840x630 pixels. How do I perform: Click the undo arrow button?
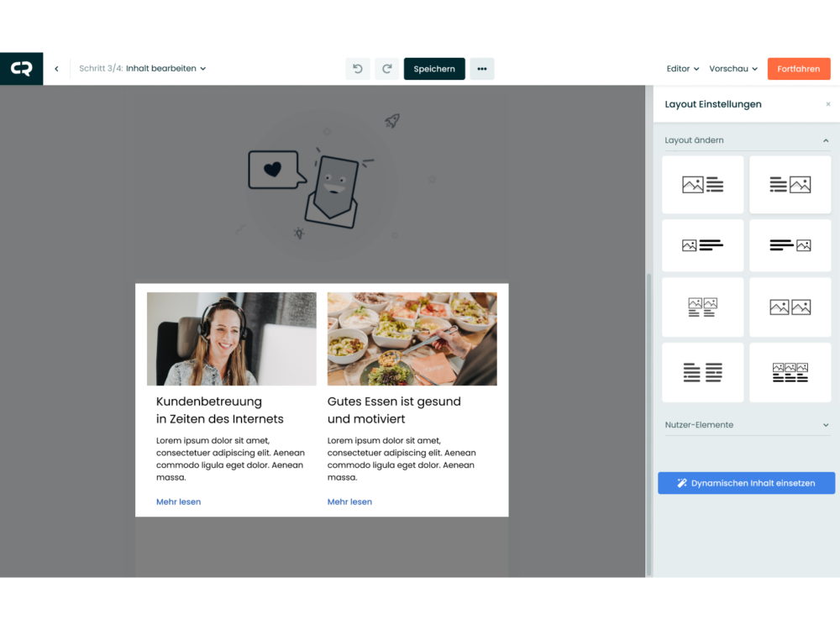coord(358,69)
